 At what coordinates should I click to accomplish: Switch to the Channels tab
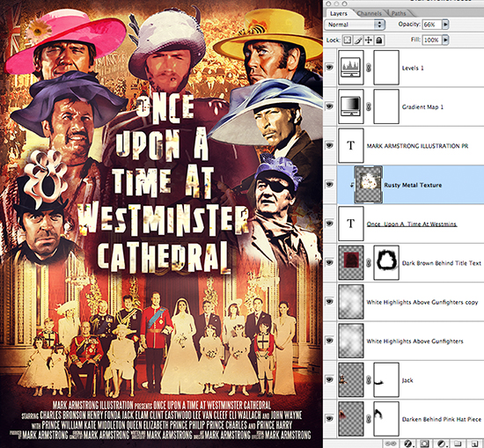[x=370, y=13]
